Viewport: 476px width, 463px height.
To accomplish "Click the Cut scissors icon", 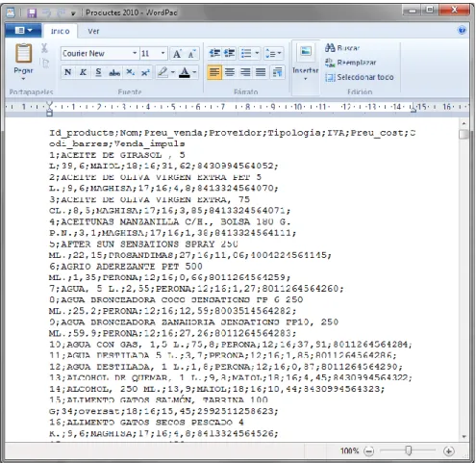I will click(44, 48).
